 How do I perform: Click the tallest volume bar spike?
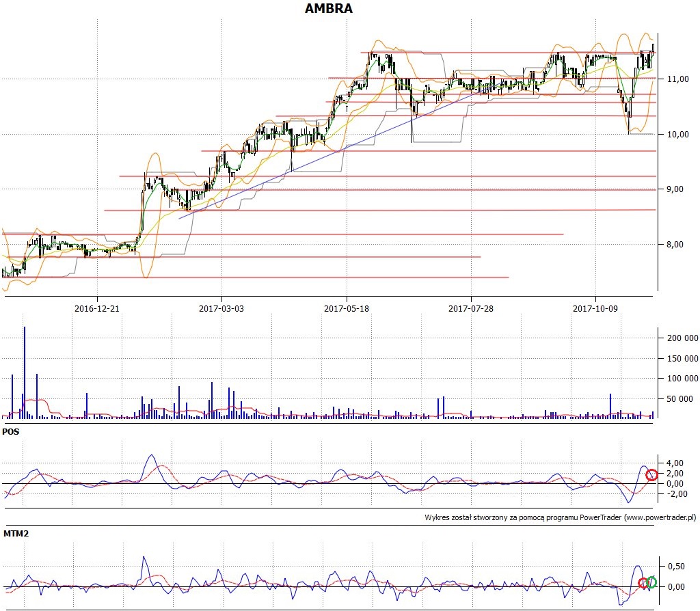click(25, 372)
